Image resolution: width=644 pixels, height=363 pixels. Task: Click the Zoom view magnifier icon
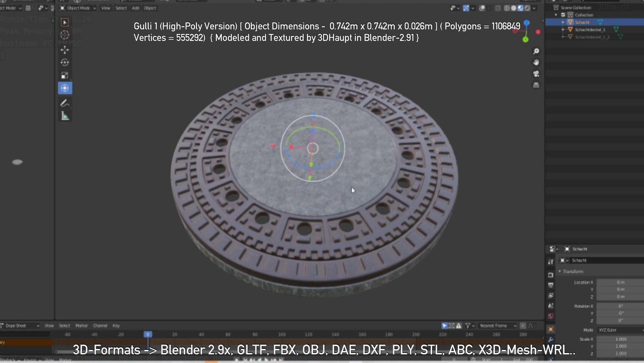point(536,51)
